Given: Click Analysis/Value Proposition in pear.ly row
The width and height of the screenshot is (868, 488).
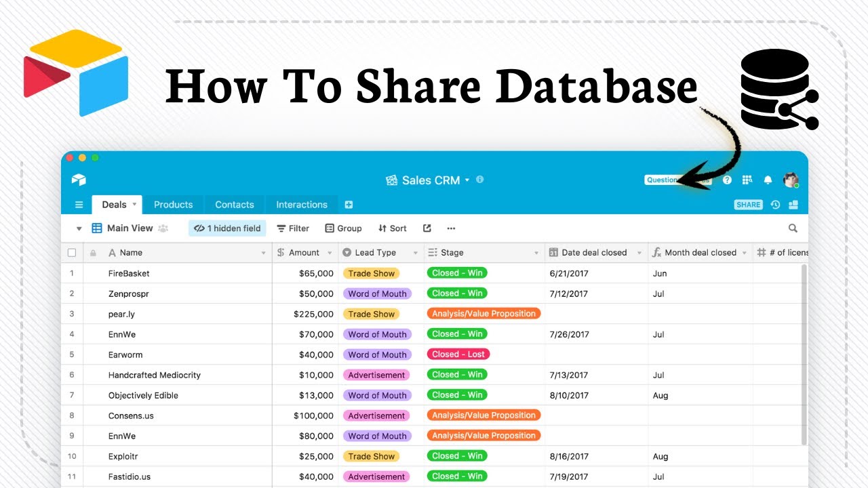Looking at the screenshot, I should click(484, 314).
